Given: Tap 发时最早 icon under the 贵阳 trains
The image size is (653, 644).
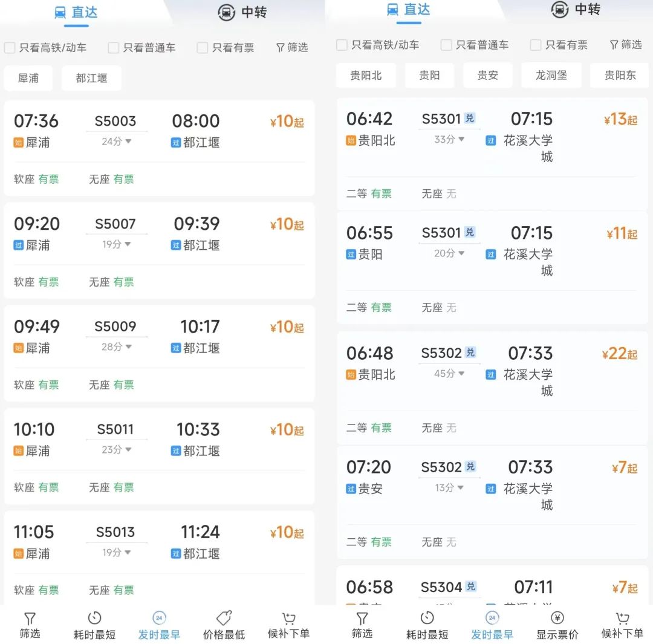Looking at the screenshot, I should coord(492,618).
